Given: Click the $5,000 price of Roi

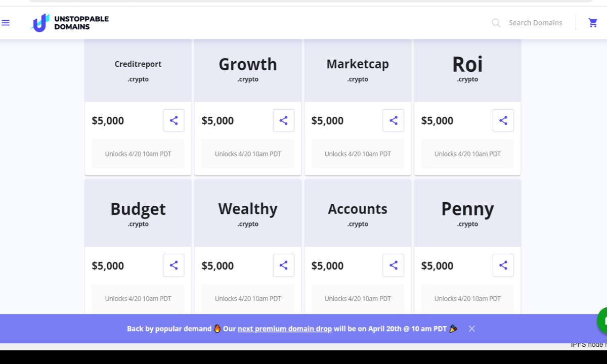Looking at the screenshot, I should coord(437,121).
